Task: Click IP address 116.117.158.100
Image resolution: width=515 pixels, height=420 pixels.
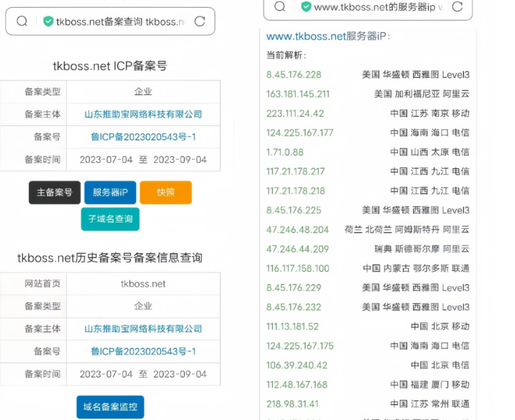Action: coord(298,268)
